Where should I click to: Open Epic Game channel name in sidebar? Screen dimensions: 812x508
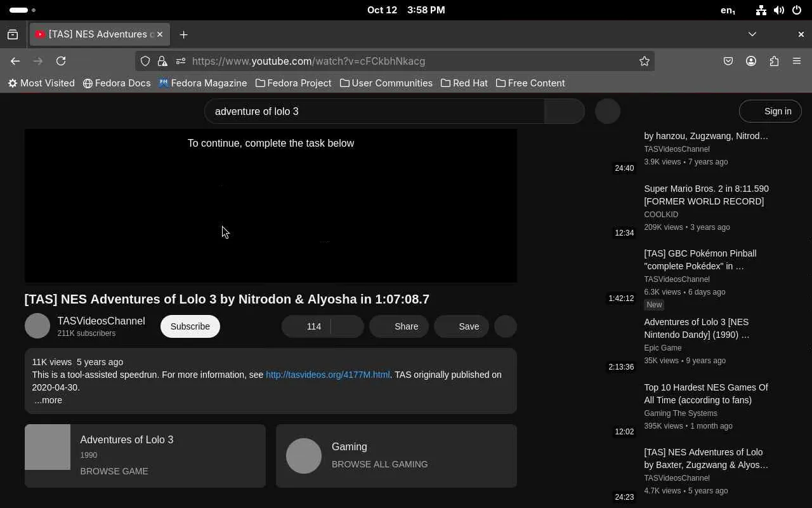coord(663,348)
